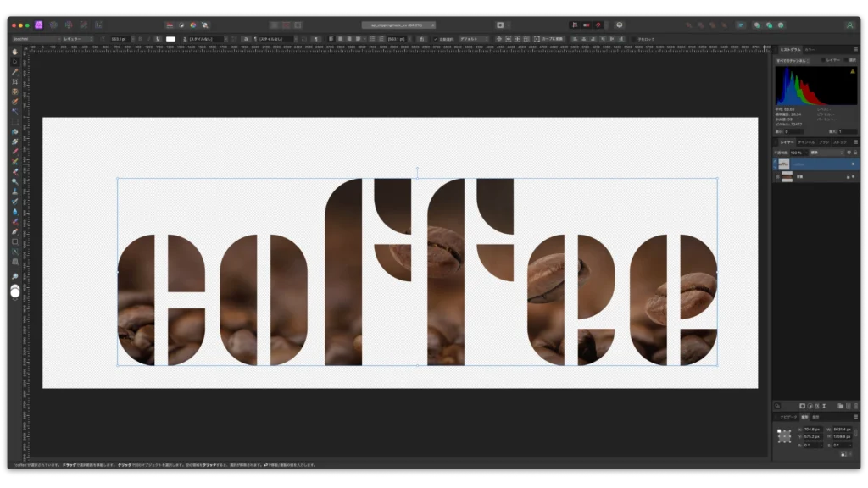The height and width of the screenshot is (488, 868).
Task: Click the Photo Persona icon
Action: coord(39,25)
